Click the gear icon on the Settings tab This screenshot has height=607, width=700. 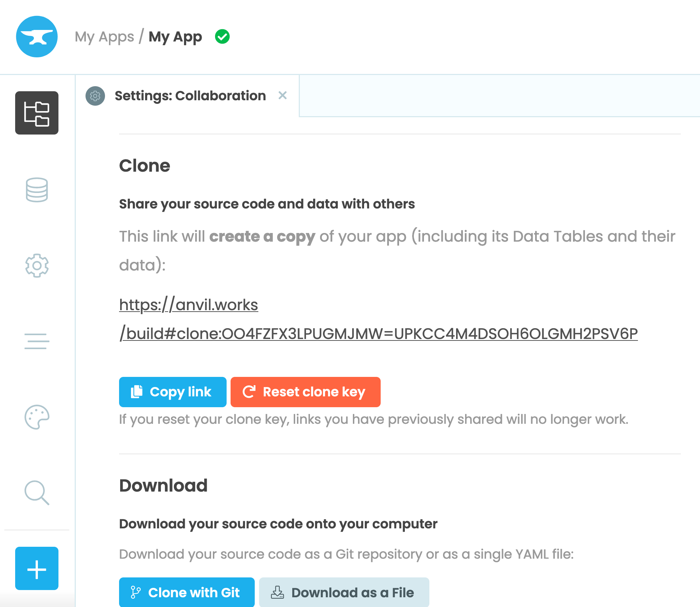(x=95, y=96)
